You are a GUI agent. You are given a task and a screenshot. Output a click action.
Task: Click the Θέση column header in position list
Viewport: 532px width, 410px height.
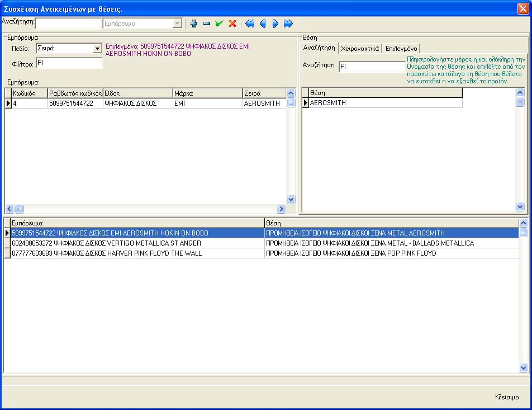[x=386, y=93]
